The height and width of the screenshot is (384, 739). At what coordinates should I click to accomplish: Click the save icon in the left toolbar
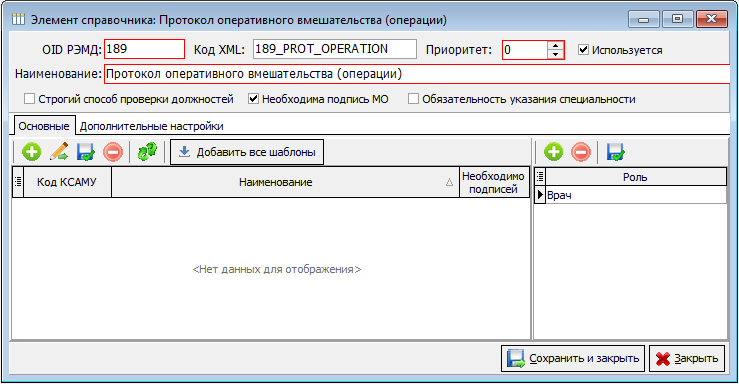[86, 152]
